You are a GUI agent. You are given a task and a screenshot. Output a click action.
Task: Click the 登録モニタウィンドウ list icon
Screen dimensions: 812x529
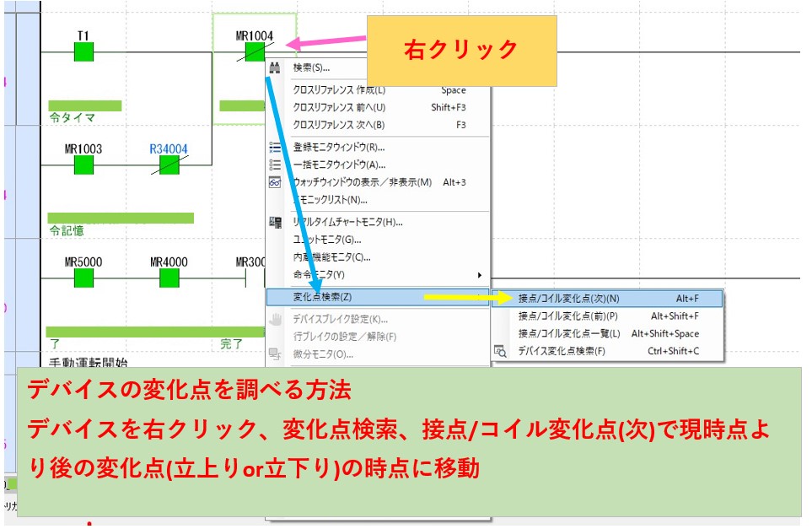274,147
